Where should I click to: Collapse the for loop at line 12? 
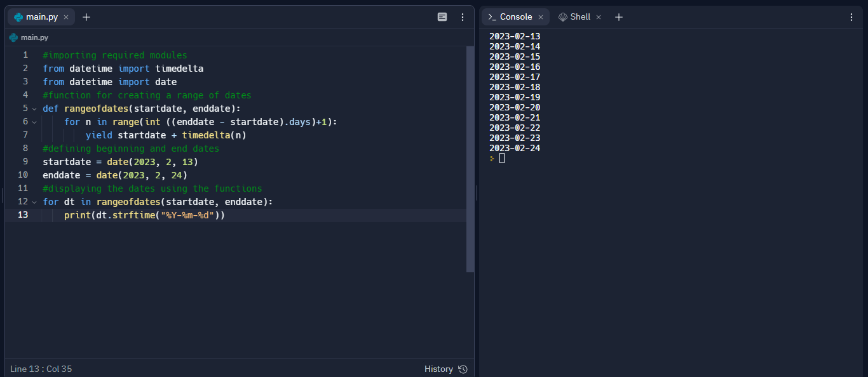tap(34, 202)
